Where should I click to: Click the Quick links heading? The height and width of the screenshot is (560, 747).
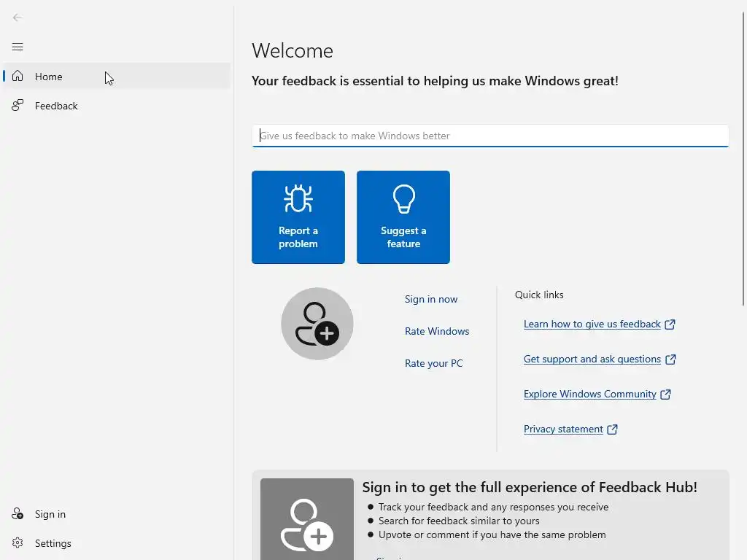pyautogui.click(x=539, y=295)
